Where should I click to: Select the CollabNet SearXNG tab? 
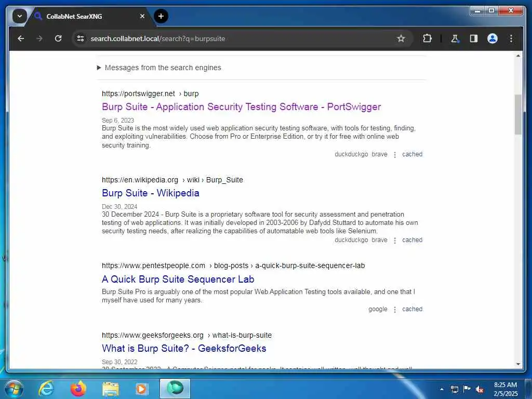point(89,16)
